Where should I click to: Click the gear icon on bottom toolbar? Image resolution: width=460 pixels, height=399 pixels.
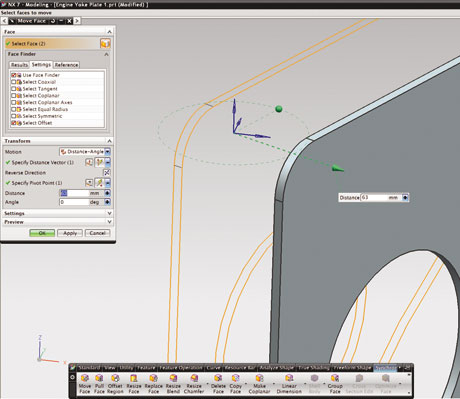point(73,377)
